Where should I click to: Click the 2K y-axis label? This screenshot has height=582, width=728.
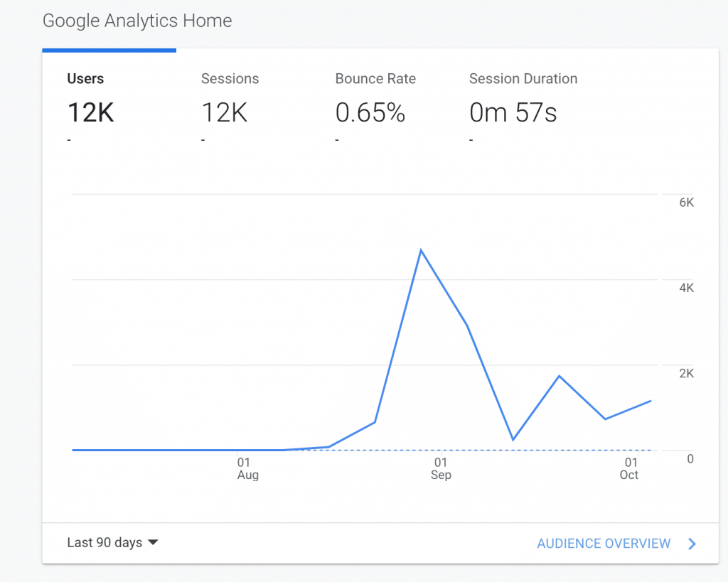(x=686, y=373)
